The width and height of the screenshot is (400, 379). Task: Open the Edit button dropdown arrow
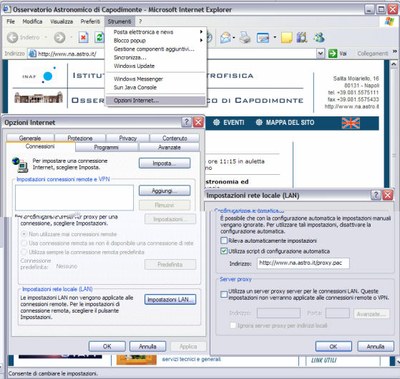pyautogui.click(x=275, y=37)
